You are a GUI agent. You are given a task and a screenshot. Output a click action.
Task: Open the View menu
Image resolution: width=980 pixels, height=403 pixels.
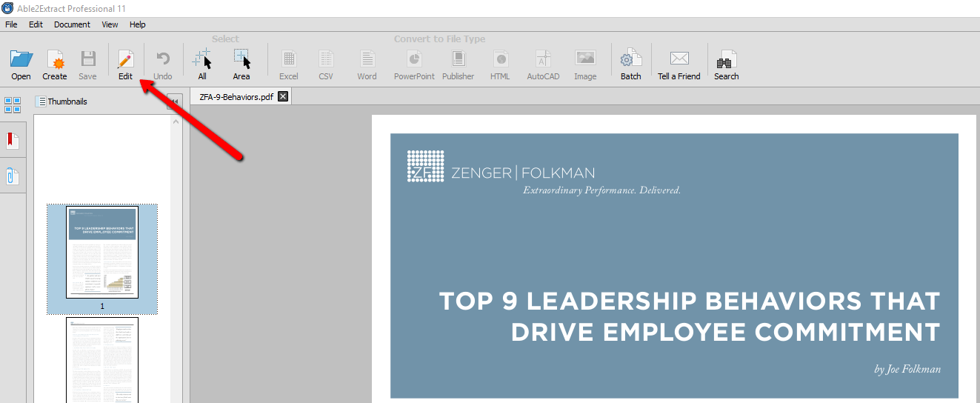click(x=110, y=24)
